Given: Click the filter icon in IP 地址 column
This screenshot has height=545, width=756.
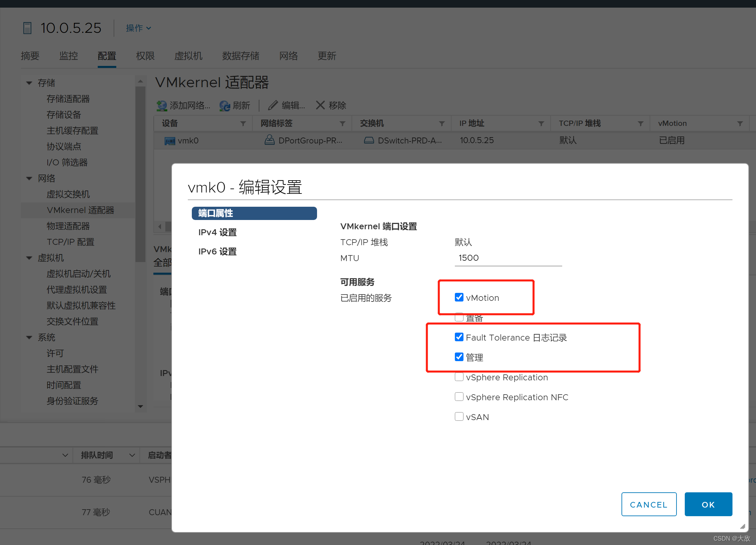Looking at the screenshot, I should tap(541, 124).
